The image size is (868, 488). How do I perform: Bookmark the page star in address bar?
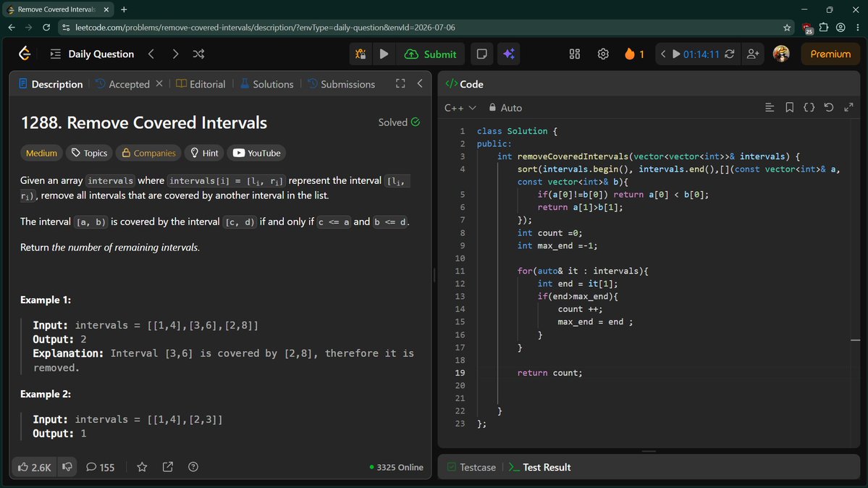coord(787,27)
